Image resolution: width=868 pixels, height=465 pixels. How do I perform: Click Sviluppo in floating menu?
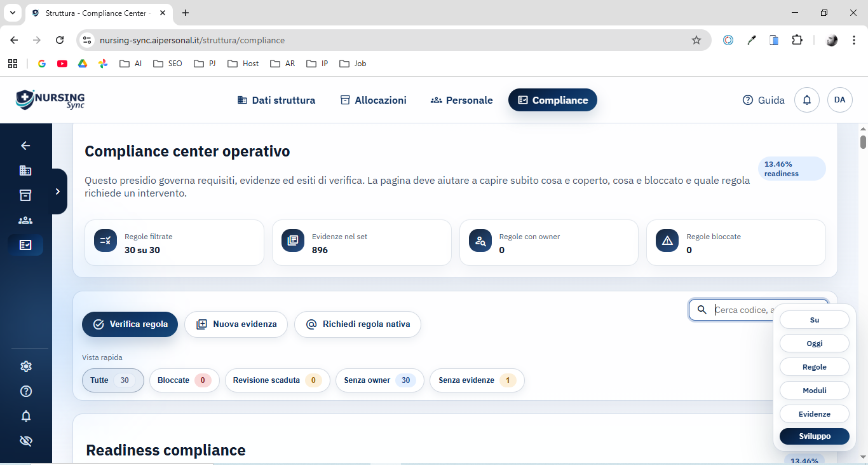pyautogui.click(x=815, y=436)
